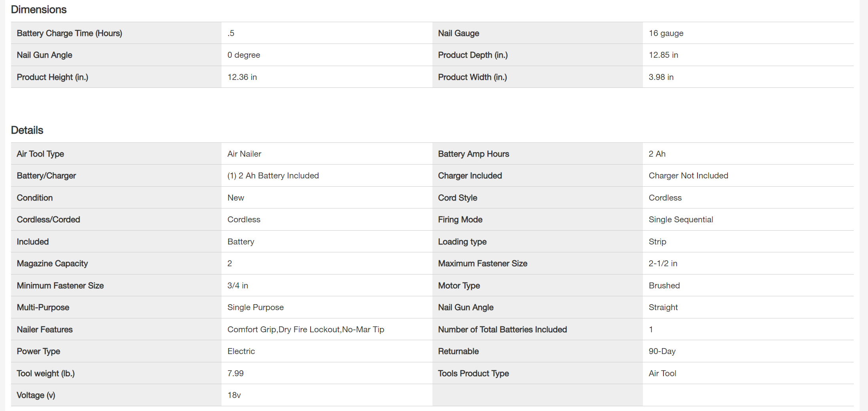Click the 18v Voltage value

coord(234,395)
